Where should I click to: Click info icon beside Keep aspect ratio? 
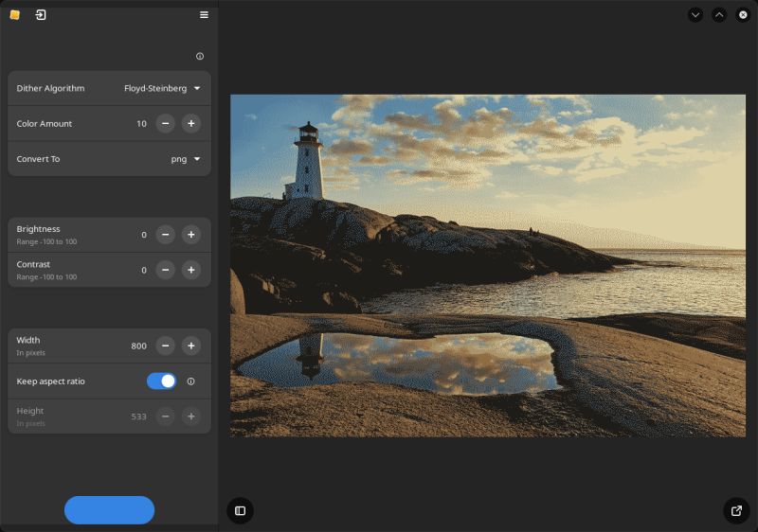(x=191, y=381)
